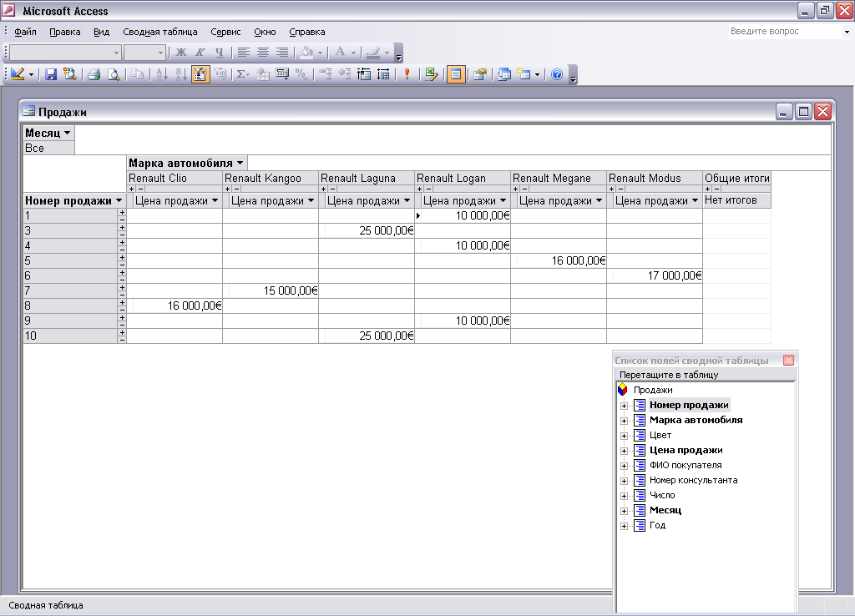855x616 pixels.
Task: Click the Fill color bucket
Action: tap(307, 53)
